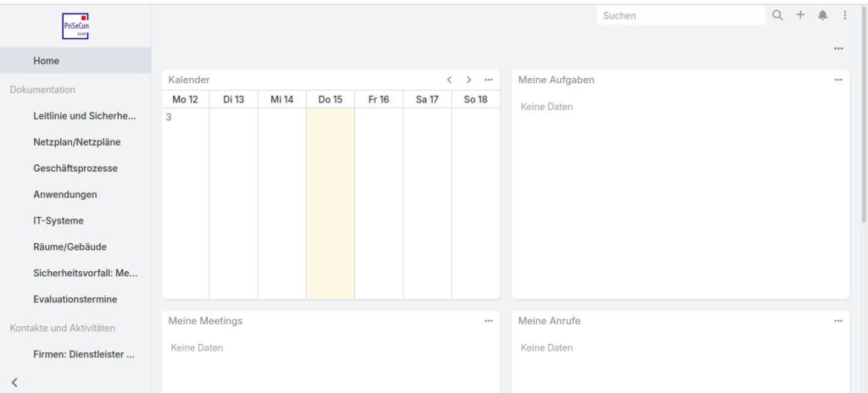The image size is (868, 393).
Task: Click the PriSeCon logo
Action: 75,25
